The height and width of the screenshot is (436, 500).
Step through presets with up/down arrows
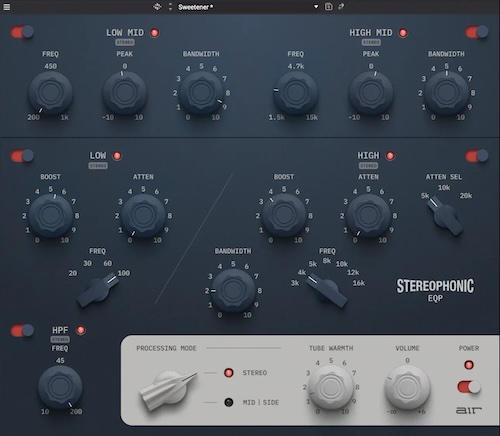(x=170, y=7)
